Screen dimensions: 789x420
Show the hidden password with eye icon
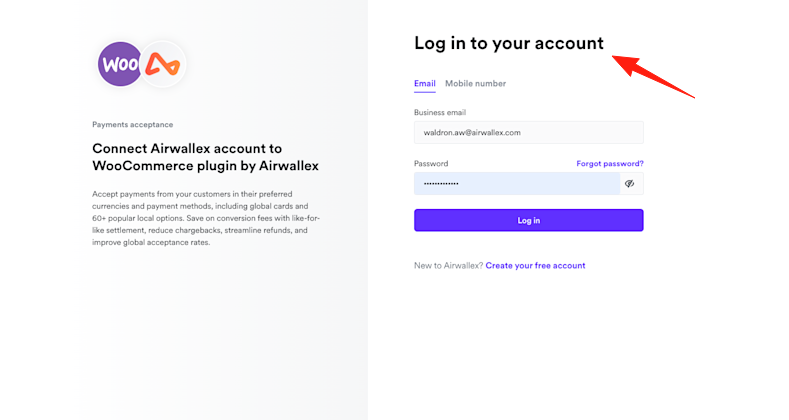point(629,183)
